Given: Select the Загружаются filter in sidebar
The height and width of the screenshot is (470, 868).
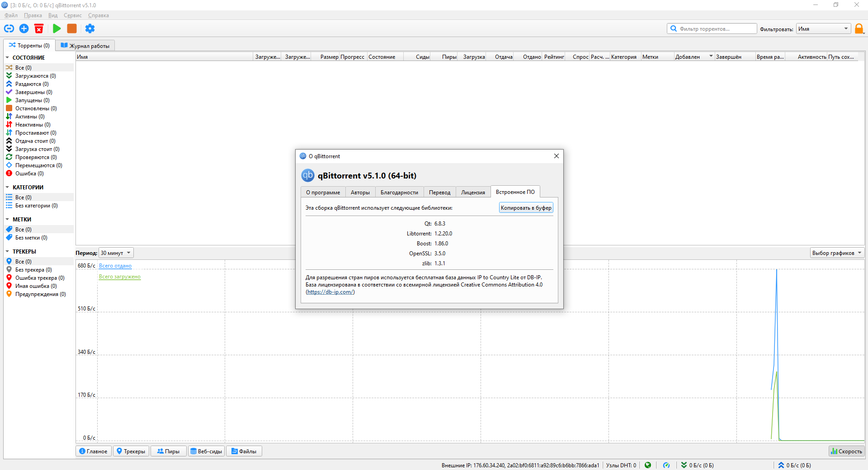Looking at the screenshot, I should 35,76.
